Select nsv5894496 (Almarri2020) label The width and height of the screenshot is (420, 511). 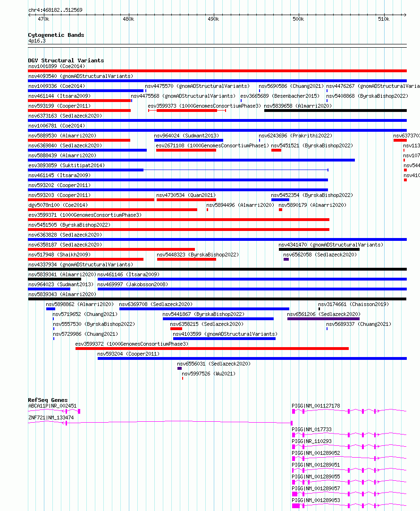click(x=240, y=205)
